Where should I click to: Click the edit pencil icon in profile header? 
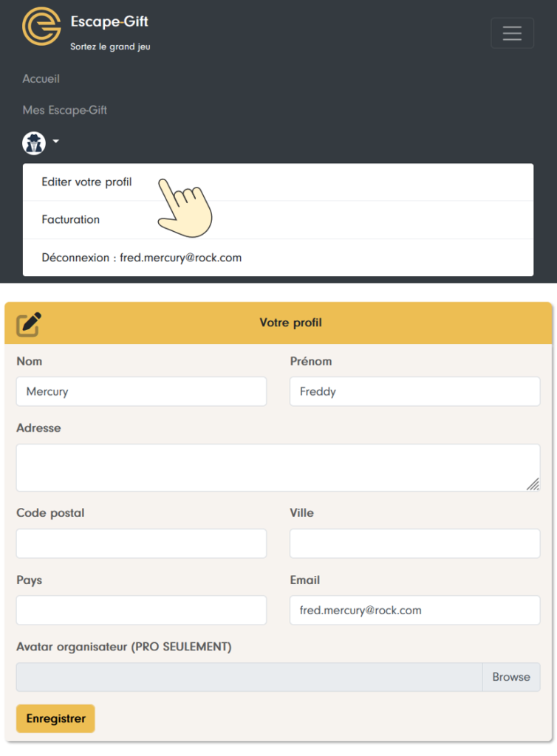click(x=29, y=323)
